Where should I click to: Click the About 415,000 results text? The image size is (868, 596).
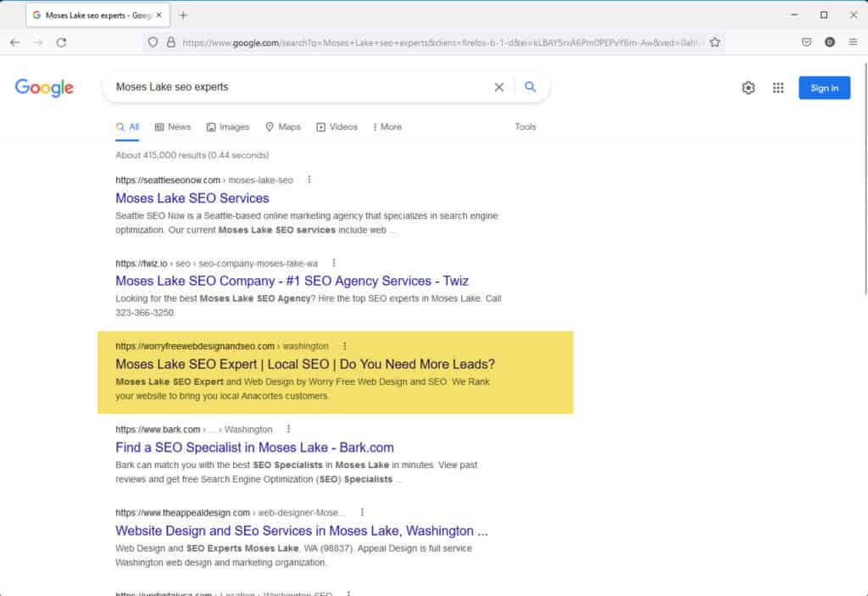192,155
